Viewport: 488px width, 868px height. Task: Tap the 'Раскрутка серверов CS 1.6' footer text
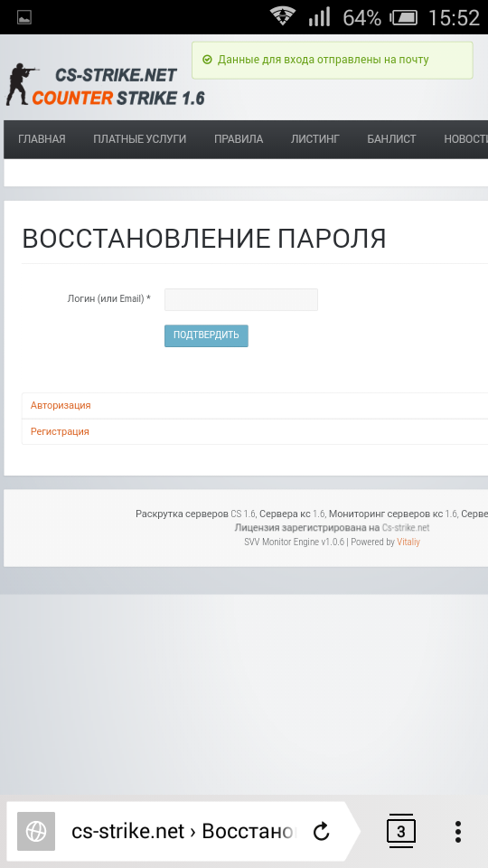196,514
